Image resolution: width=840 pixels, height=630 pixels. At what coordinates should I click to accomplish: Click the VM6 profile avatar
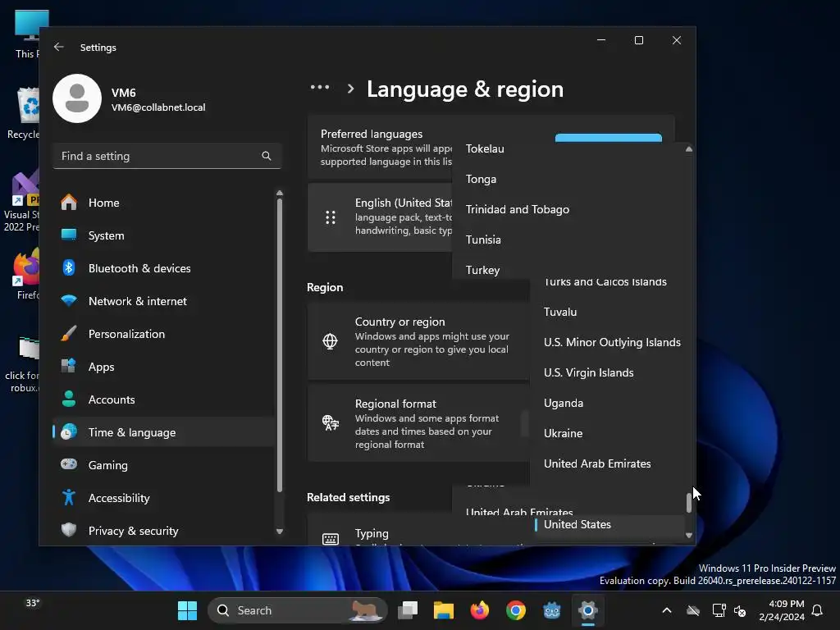77,98
